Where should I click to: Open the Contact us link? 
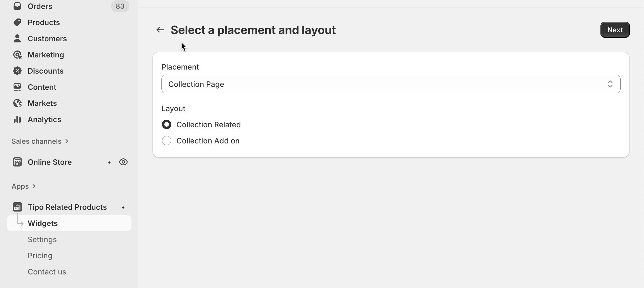click(47, 272)
